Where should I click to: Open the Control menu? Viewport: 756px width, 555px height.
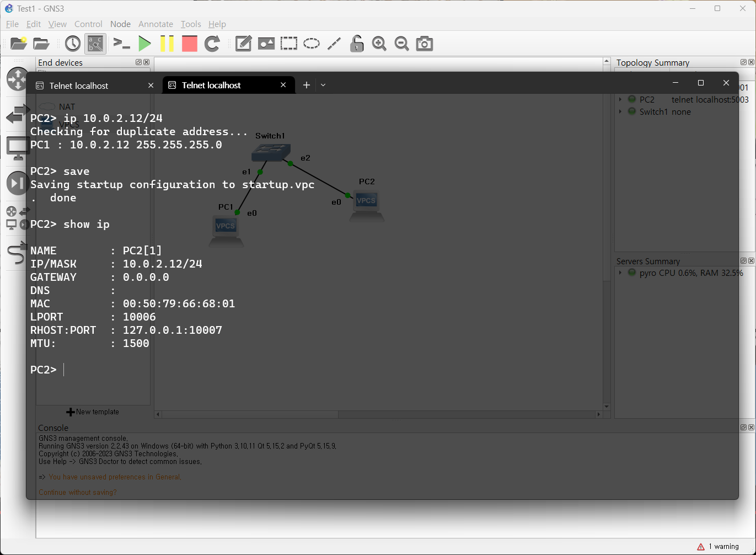pos(88,24)
